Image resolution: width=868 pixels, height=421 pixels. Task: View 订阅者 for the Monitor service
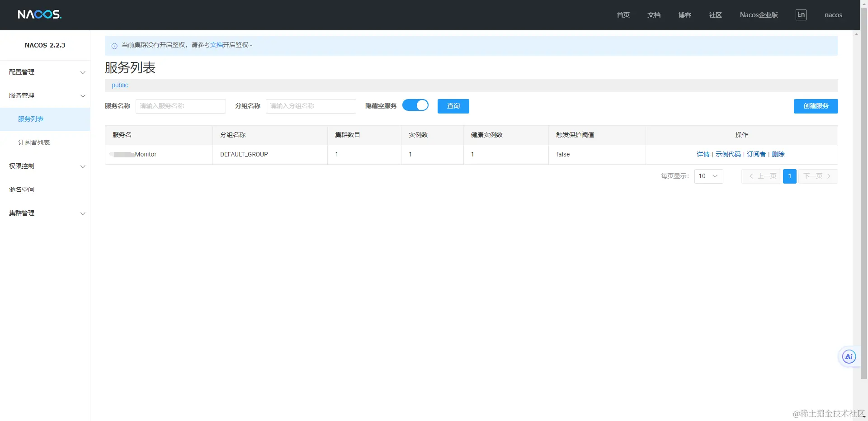[756, 154]
